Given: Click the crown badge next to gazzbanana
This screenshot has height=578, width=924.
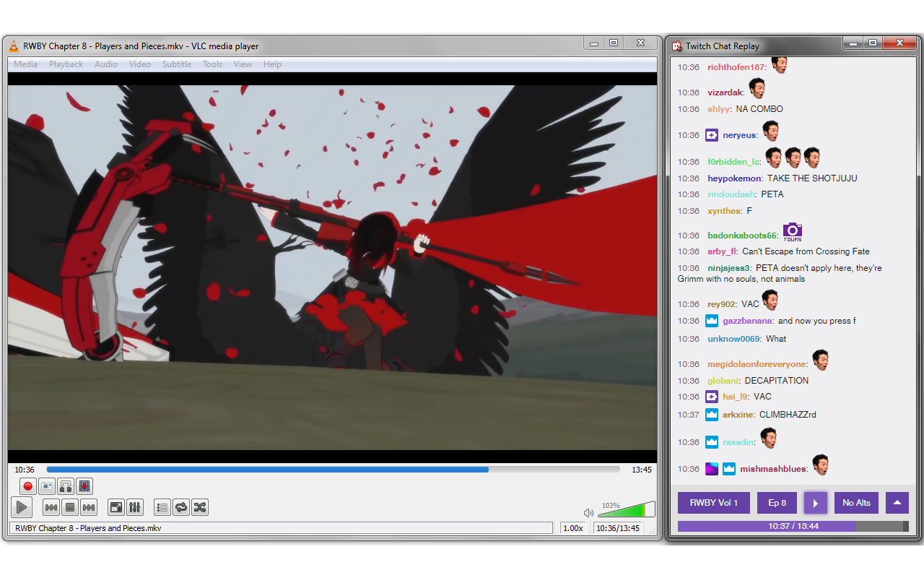Looking at the screenshot, I should (x=712, y=321).
